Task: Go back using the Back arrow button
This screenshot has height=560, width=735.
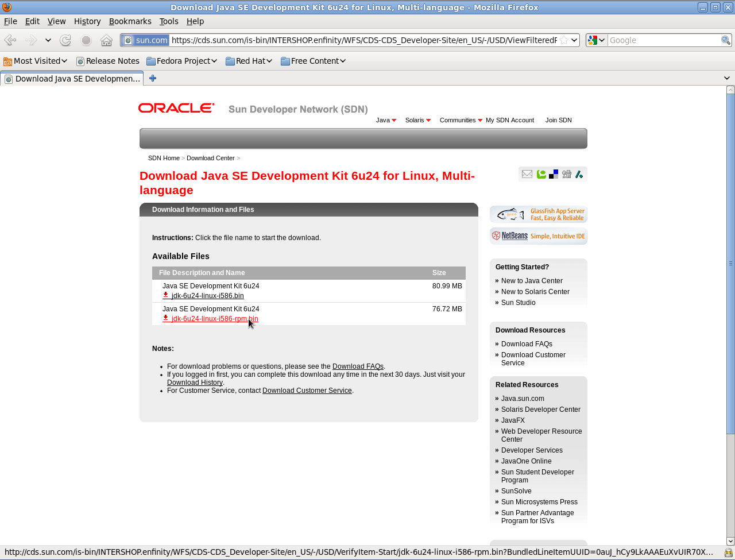Action: coord(10,40)
